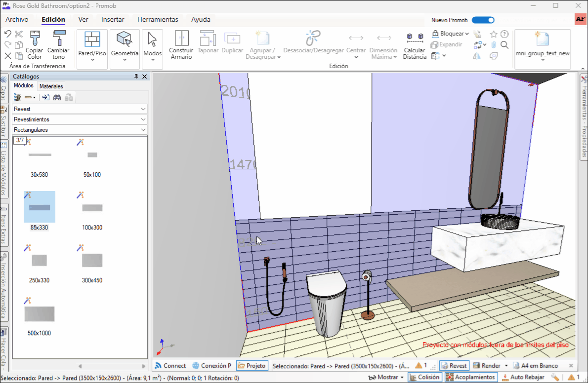Close the Catálogos panel
Image resolution: width=588 pixels, height=383 pixels.
tap(145, 77)
